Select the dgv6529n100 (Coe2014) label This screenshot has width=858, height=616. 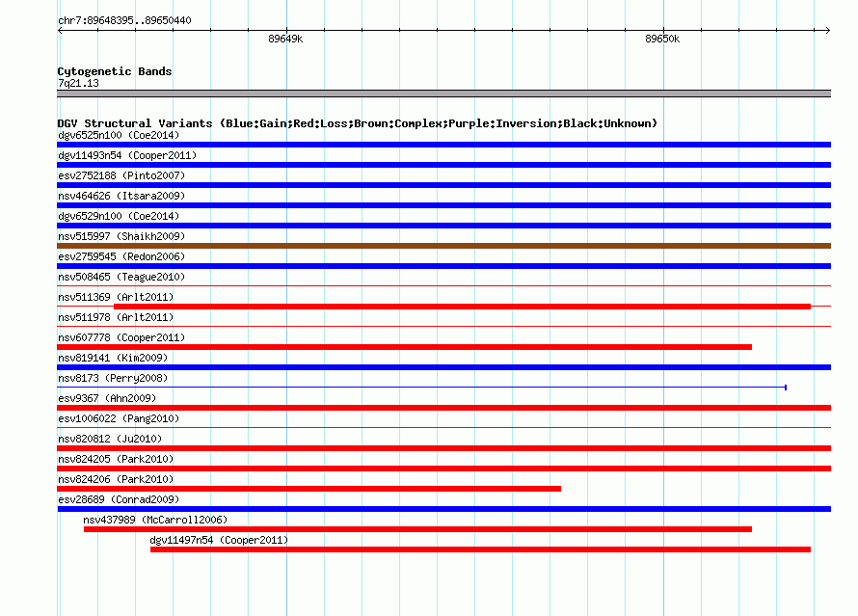coord(119,216)
